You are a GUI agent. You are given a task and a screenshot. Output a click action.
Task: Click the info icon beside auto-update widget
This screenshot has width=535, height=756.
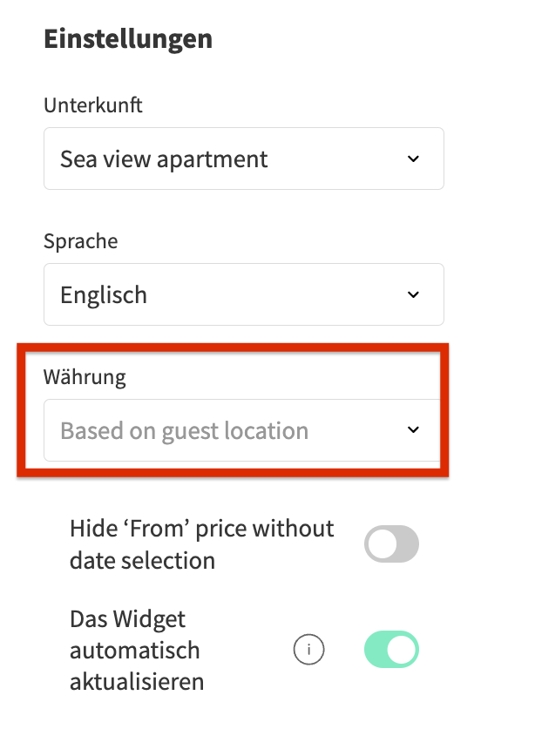(308, 650)
